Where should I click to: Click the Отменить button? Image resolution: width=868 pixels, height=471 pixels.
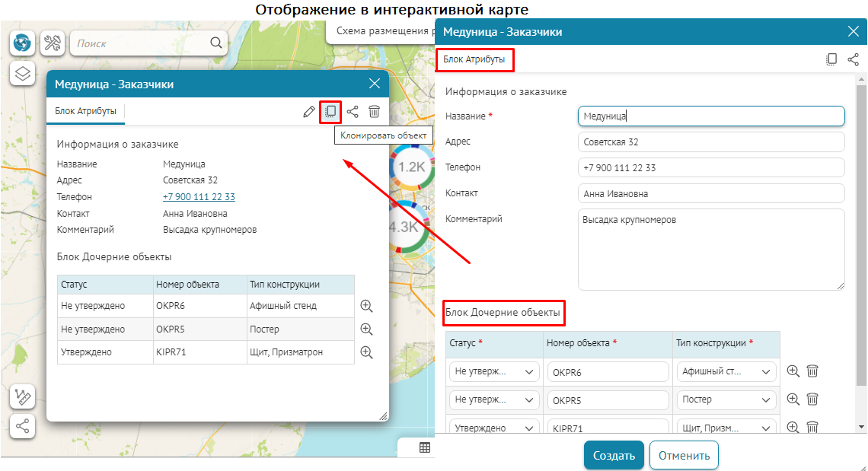684,456
